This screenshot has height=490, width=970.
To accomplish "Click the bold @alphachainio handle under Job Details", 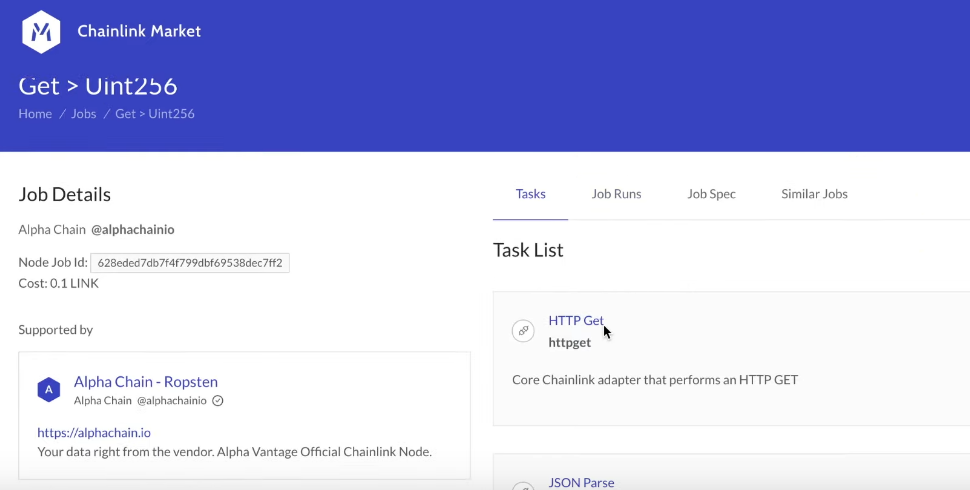I will click(133, 230).
